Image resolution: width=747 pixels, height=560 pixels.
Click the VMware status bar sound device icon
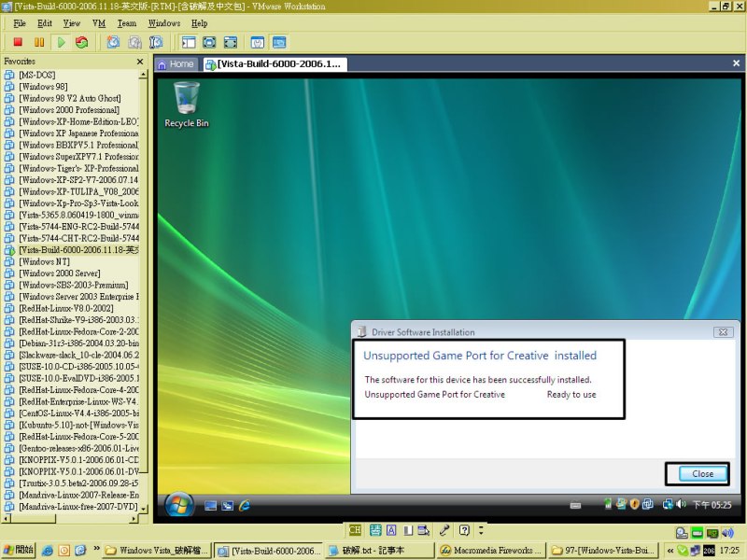pos(727,533)
